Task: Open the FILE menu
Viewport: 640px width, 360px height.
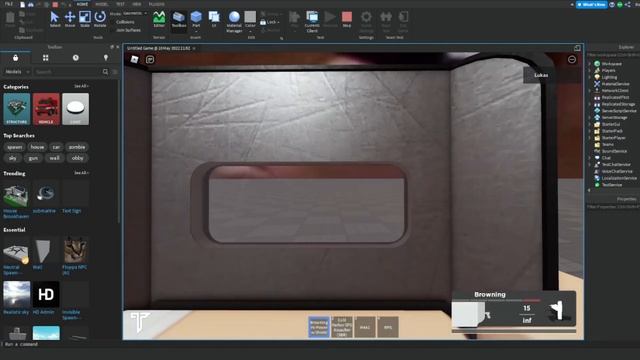Action: point(9,4)
